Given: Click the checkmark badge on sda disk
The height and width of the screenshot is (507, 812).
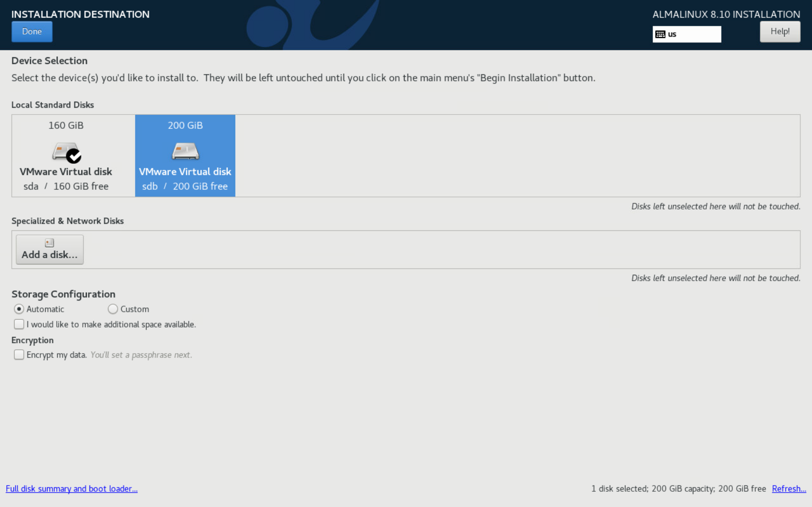Looking at the screenshot, I should coord(74,156).
